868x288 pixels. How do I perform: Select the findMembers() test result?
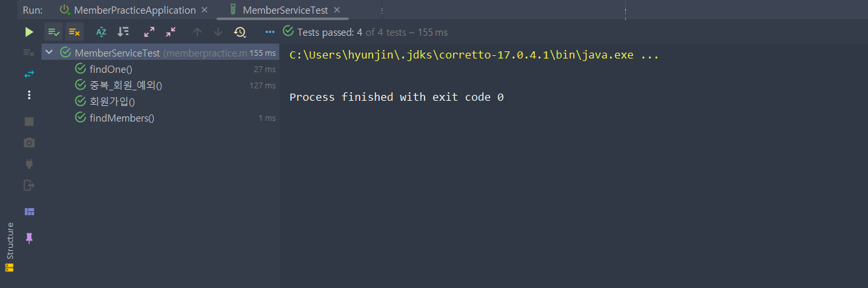tap(175, 118)
